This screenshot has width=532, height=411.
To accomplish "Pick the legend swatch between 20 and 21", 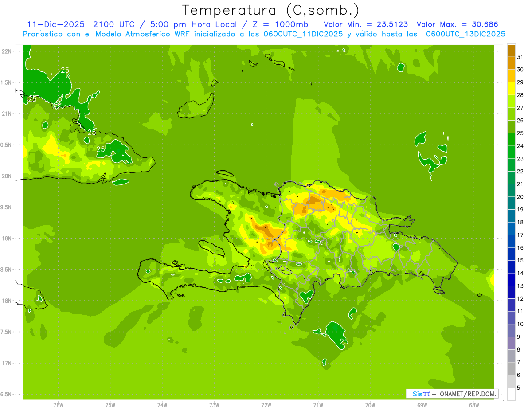I will [x=511, y=190].
